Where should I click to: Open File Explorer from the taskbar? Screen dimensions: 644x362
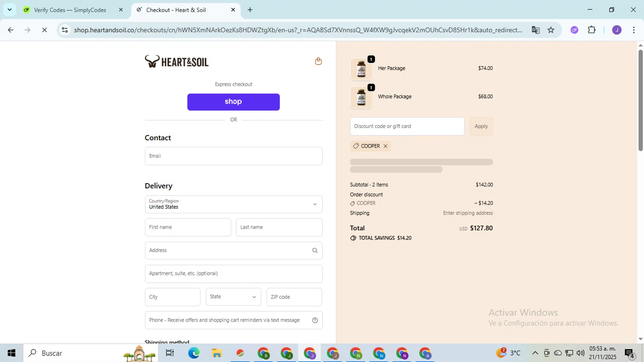point(217,353)
